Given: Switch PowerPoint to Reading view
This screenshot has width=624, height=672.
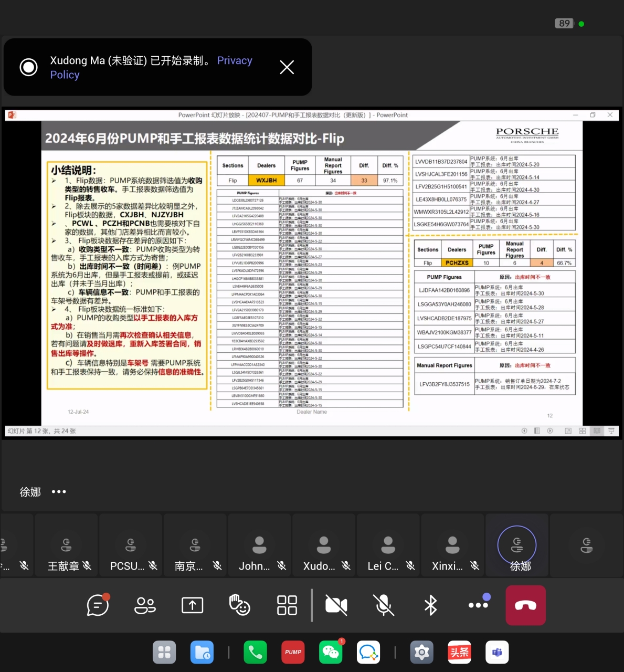Looking at the screenshot, I should coord(597,431).
